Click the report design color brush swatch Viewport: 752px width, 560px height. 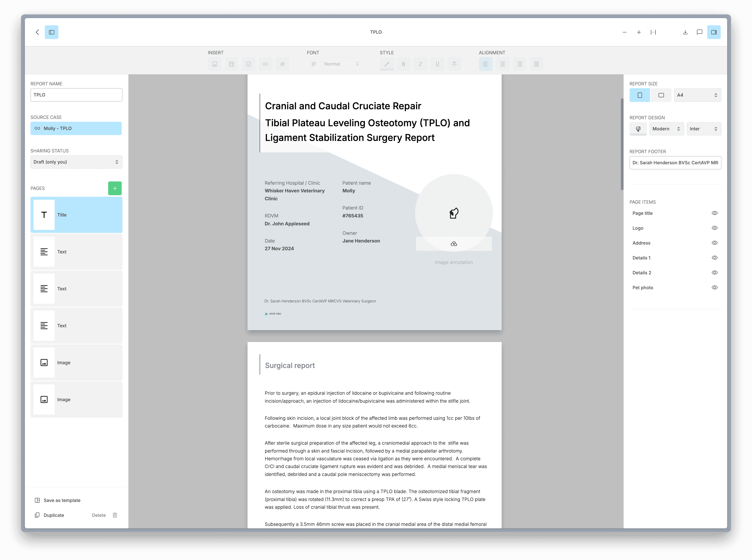(x=638, y=129)
